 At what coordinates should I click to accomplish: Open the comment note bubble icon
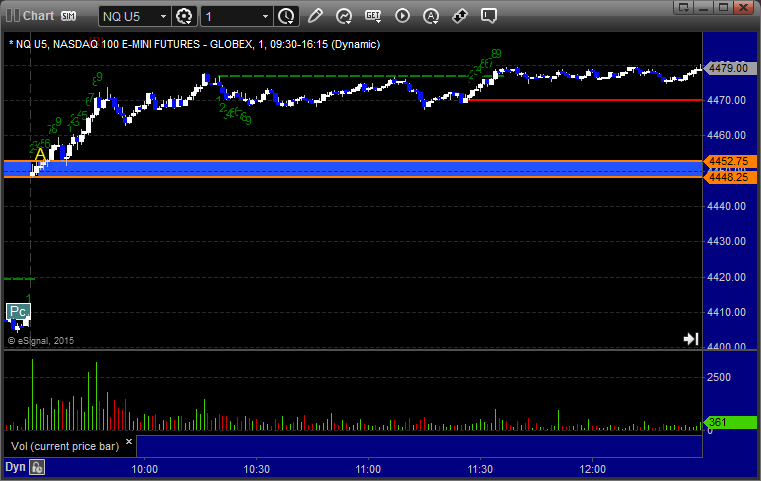pos(489,16)
